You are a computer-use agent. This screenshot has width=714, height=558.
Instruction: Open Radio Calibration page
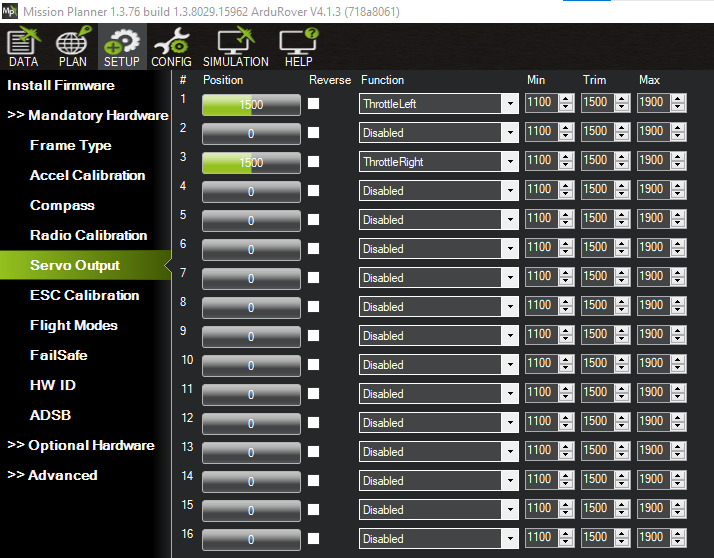coord(88,235)
